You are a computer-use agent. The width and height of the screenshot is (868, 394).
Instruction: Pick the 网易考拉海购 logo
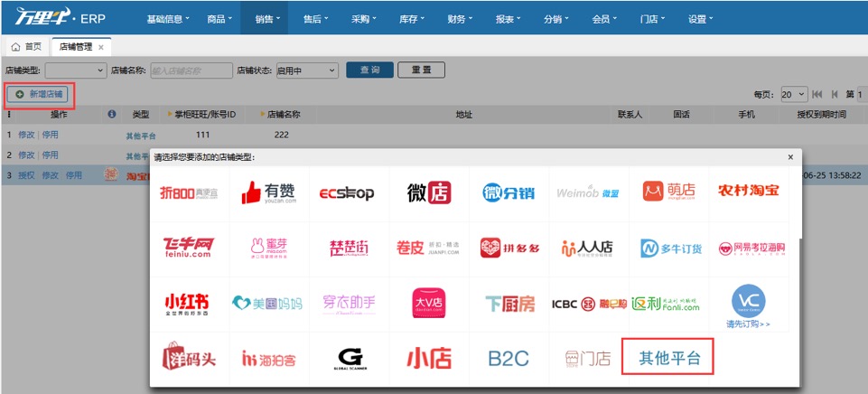[751, 249]
